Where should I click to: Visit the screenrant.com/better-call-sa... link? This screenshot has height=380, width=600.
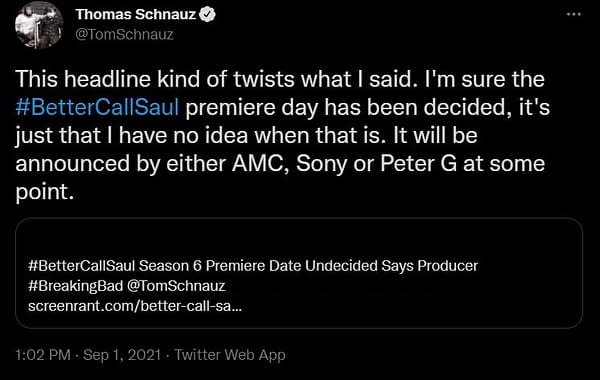[135, 306]
